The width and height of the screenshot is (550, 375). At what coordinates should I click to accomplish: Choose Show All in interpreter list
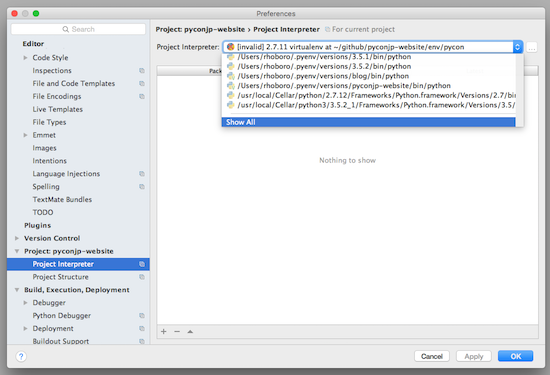click(368, 122)
